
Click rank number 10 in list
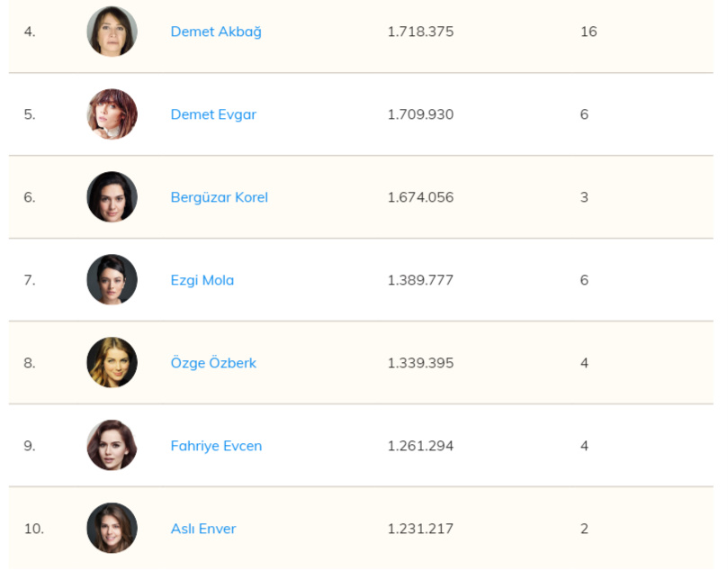pyautogui.click(x=33, y=529)
